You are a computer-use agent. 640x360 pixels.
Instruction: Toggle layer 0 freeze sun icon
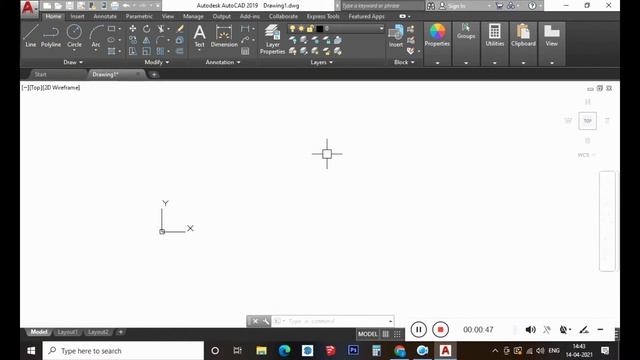pyautogui.click(x=301, y=29)
